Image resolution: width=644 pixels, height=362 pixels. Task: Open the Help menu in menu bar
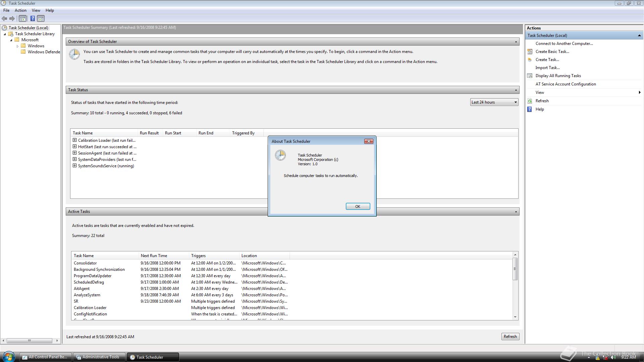tap(50, 10)
